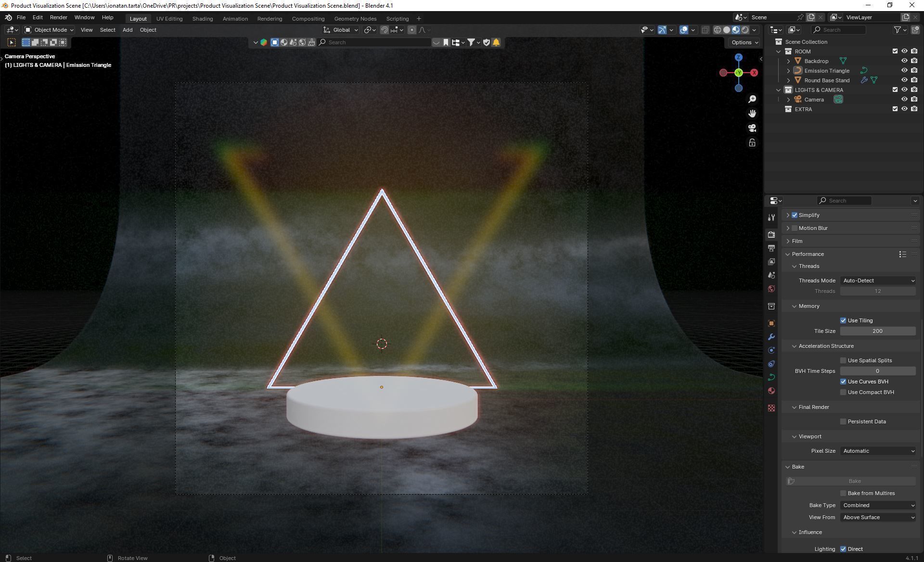The image size is (924, 562).
Task: Open the Bake Type dropdown
Action: pos(878,505)
